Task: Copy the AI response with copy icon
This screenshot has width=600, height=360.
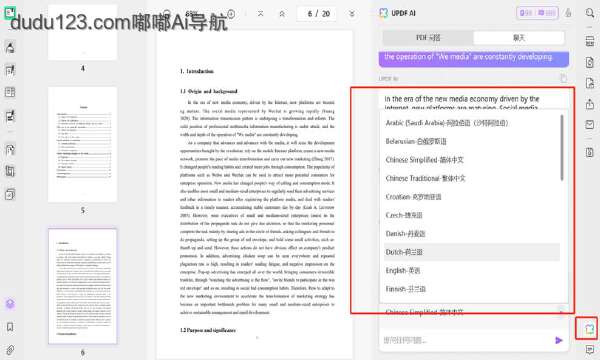Action: pos(564,78)
